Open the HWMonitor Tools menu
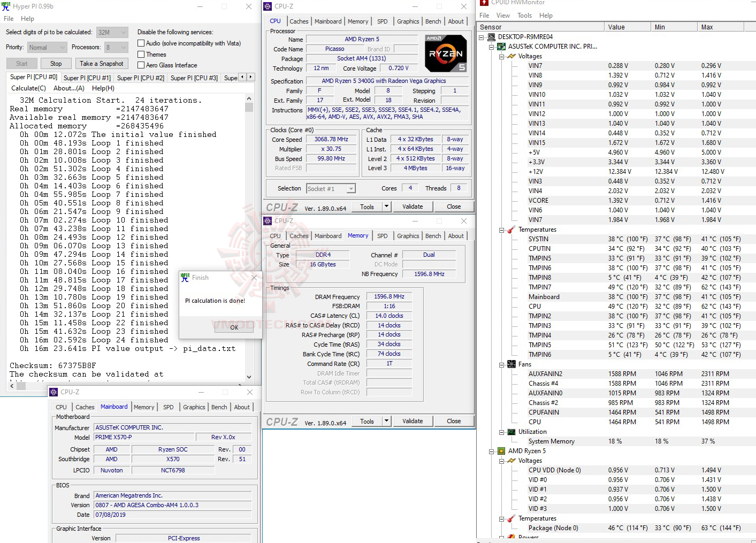Image resolution: width=756 pixels, height=543 pixels. [524, 16]
